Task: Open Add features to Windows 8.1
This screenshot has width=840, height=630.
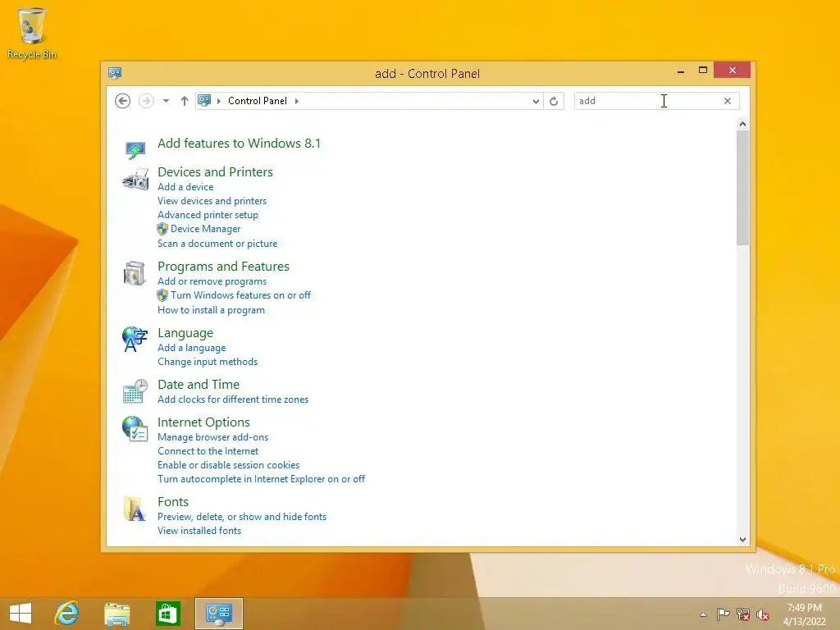Action: 239,143
